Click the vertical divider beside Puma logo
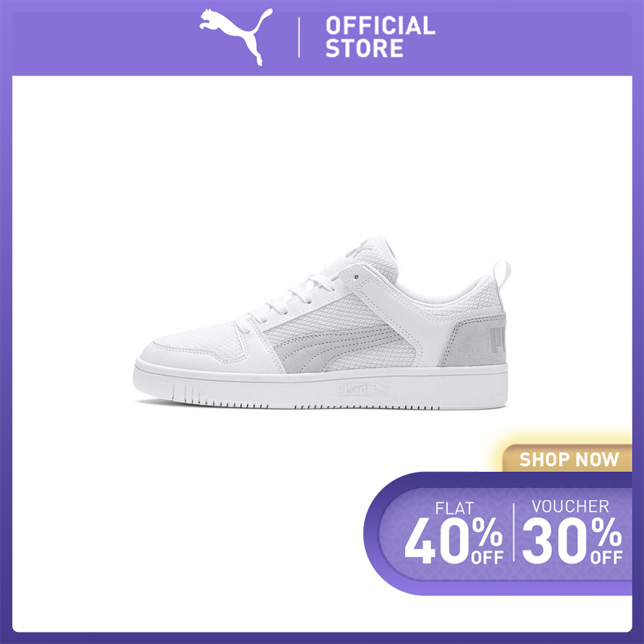Image resolution: width=644 pixels, height=644 pixels. 299,37
